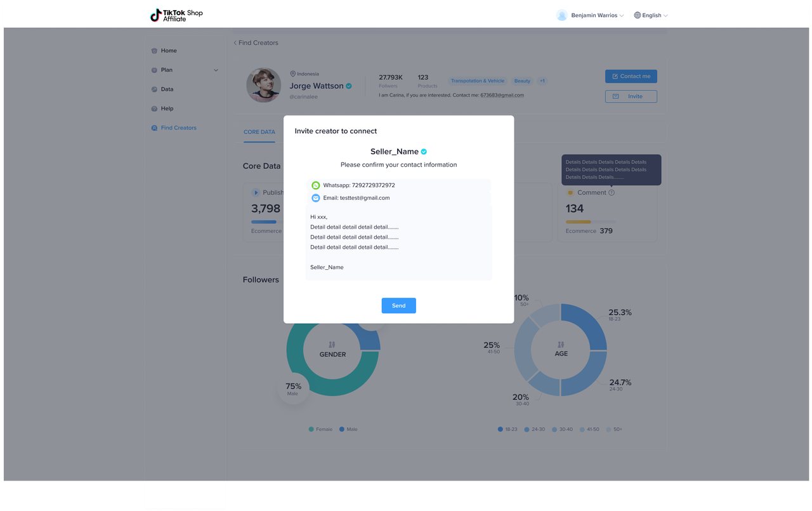Click the WhatsApp icon in the dialog
This screenshot has width=812, height=511.
[315, 185]
